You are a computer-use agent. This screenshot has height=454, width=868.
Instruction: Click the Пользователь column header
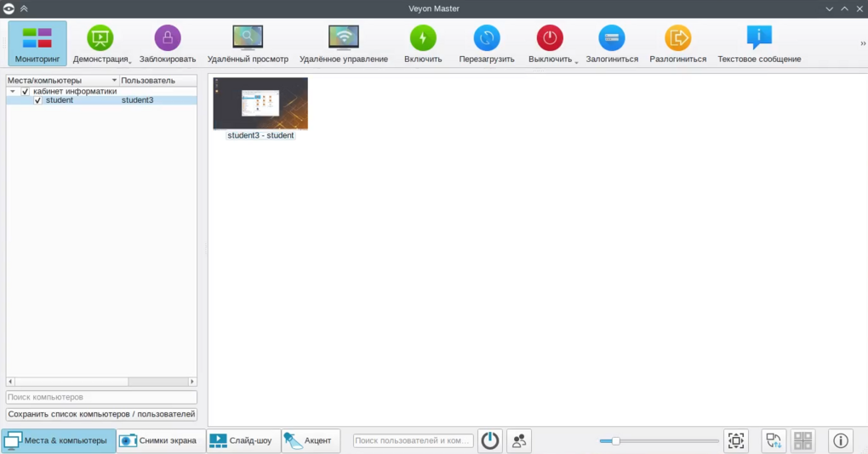157,80
